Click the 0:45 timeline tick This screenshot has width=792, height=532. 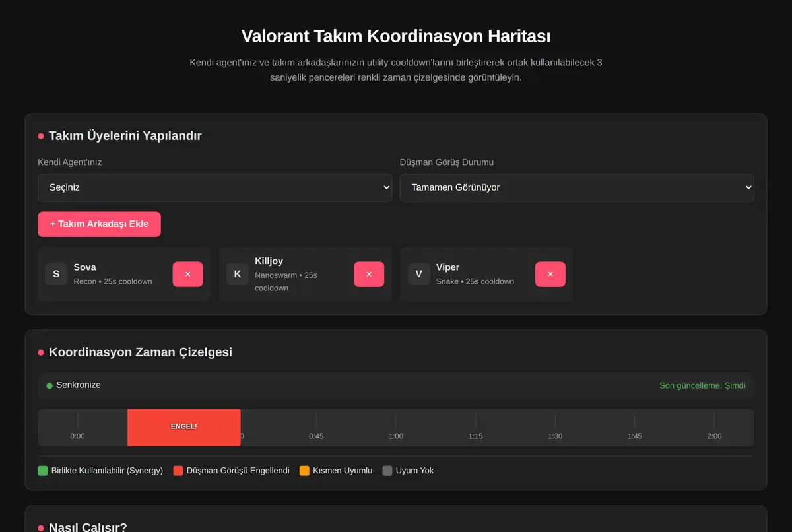(316, 436)
